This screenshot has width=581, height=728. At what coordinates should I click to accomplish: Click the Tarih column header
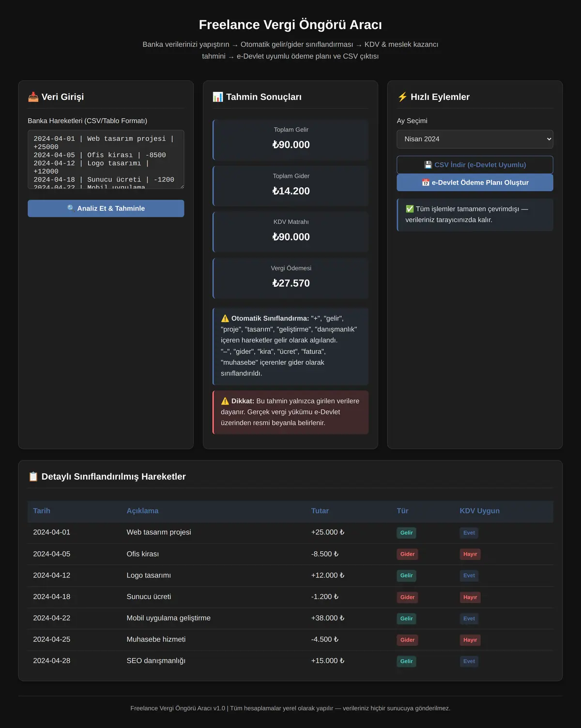[x=42, y=511]
